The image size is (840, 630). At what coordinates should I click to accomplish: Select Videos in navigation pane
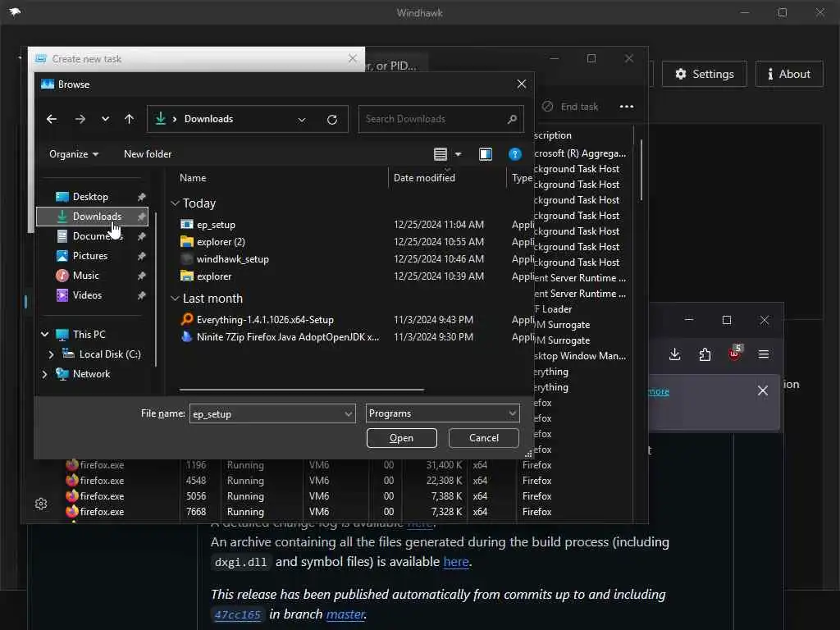coord(87,295)
